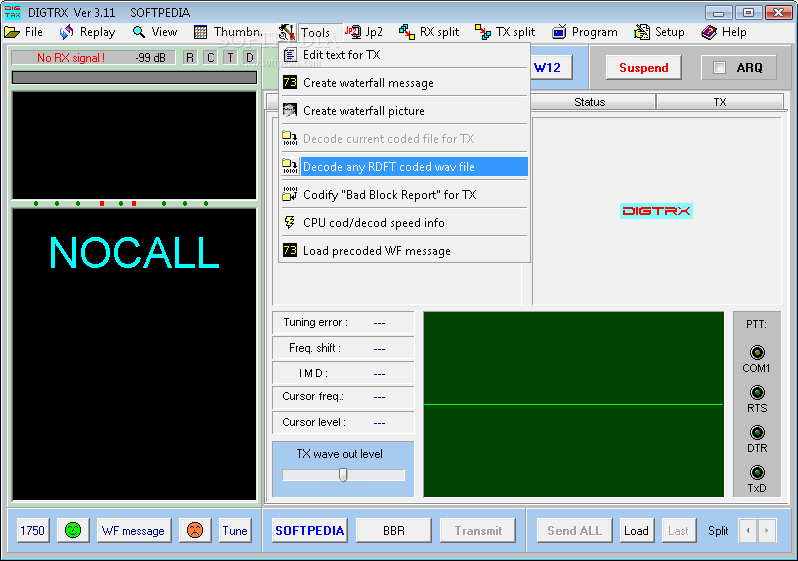Click the W12 mode button

pyautogui.click(x=551, y=67)
